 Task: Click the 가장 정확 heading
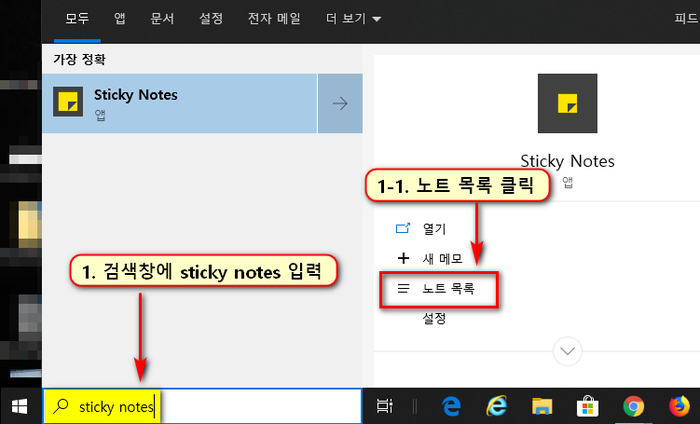79,59
